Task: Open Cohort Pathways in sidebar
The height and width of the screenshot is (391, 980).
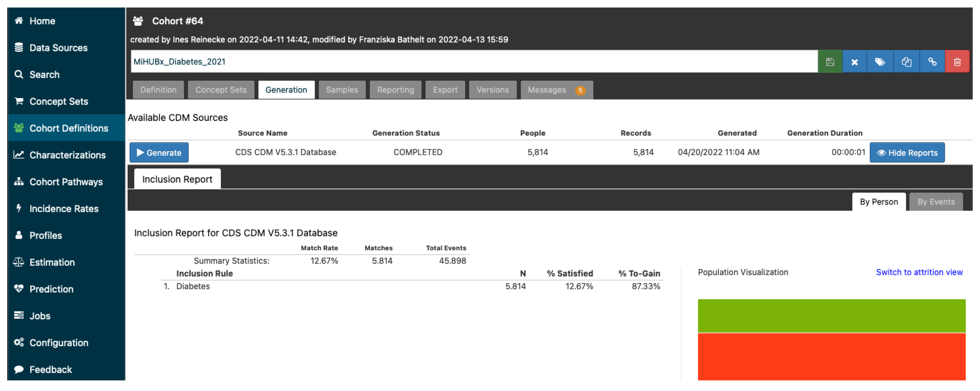Action: point(66,182)
